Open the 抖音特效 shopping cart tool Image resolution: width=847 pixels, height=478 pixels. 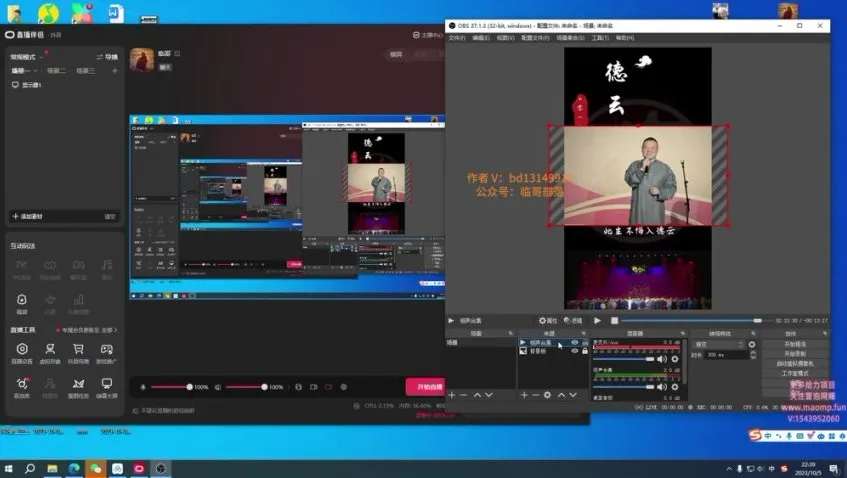point(78,350)
